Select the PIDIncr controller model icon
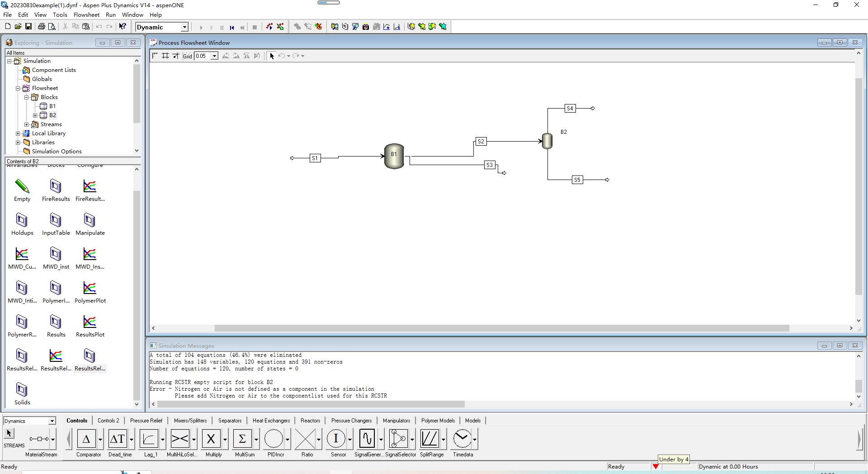868x474 pixels. [274, 439]
